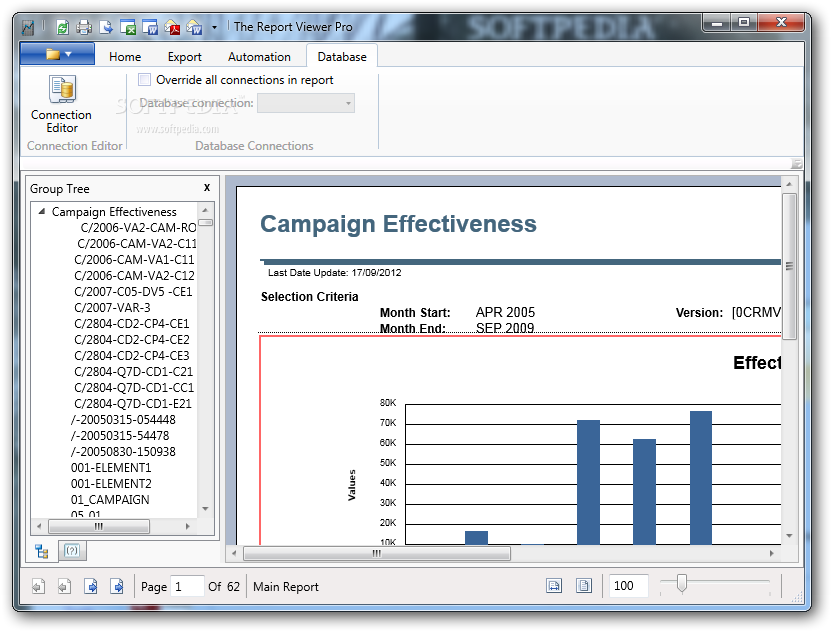Enable Override all connections in report
This screenshot has height=632, width=832.
coord(144,80)
